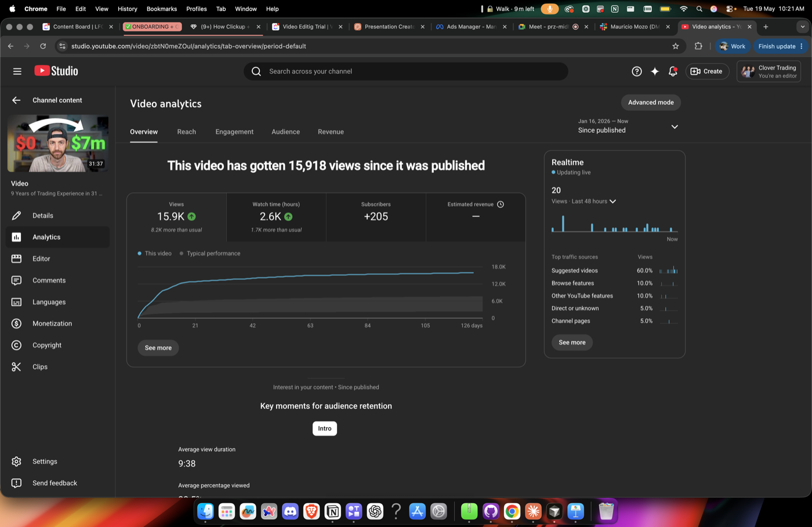Click the Intro key moment button
Image resolution: width=812 pixels, height=527 pixels.
[x=325, y=428]
